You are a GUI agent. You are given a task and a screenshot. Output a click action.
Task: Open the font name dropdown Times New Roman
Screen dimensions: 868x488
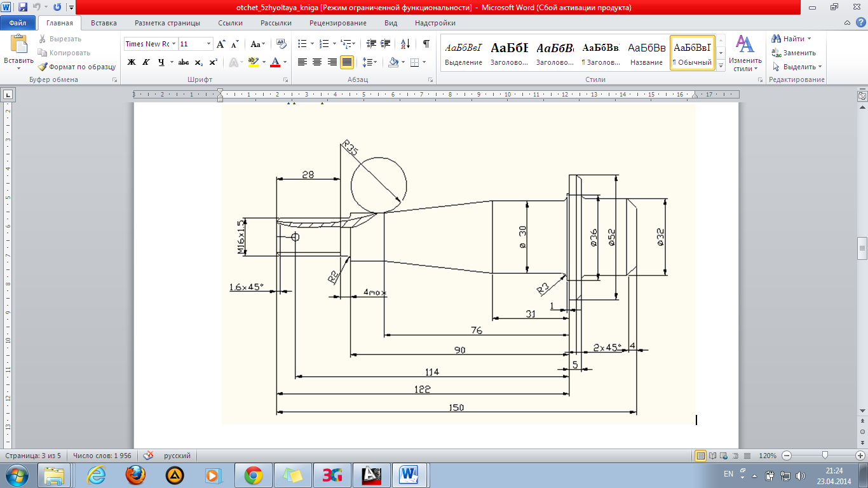pyautogui.click(x=173, y=44)
